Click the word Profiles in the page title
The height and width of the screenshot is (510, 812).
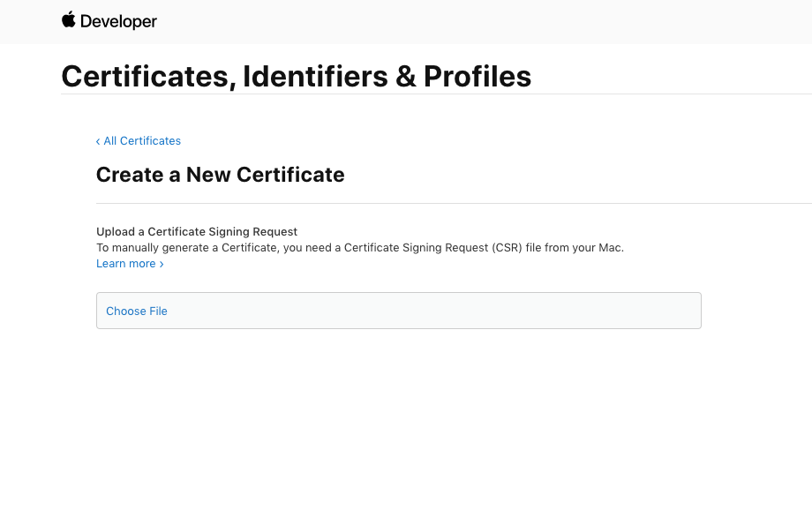point(477,77)
